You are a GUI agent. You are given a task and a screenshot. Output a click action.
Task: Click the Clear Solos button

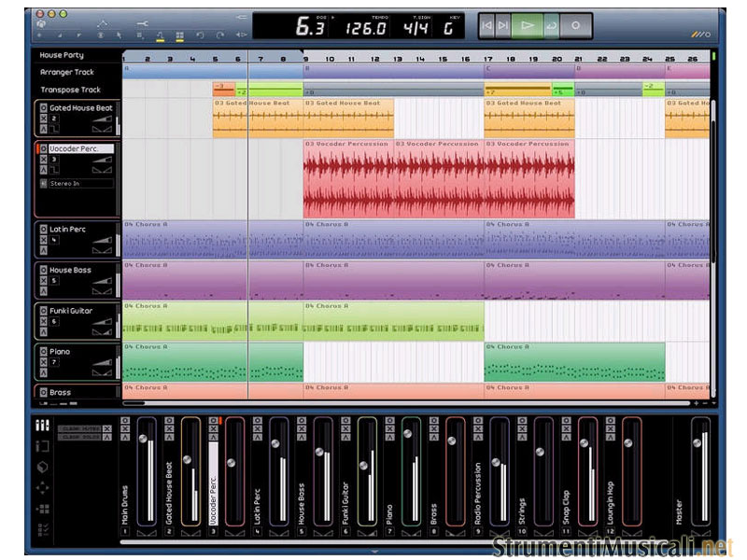pyautogui.click(x=79, y=436)
